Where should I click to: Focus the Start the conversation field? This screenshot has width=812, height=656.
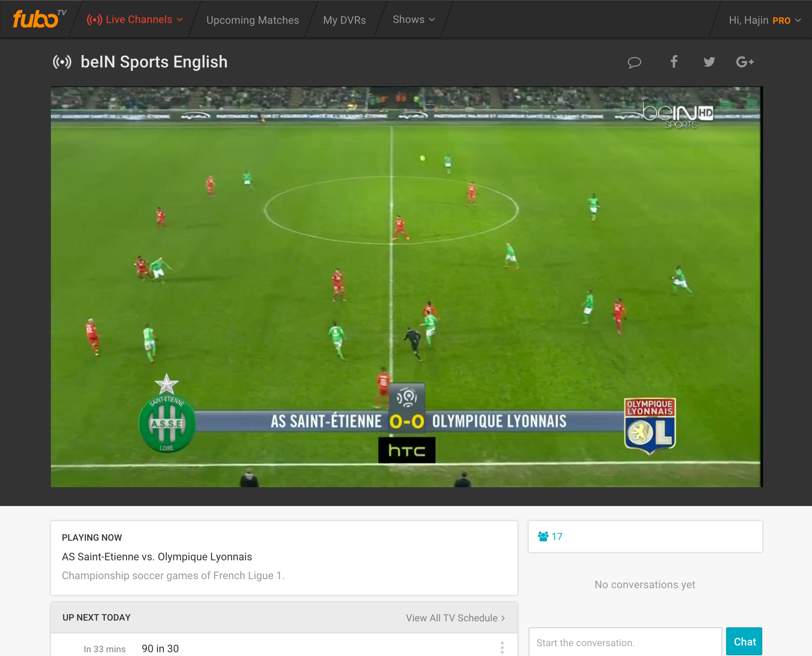[x=625, y=642]
